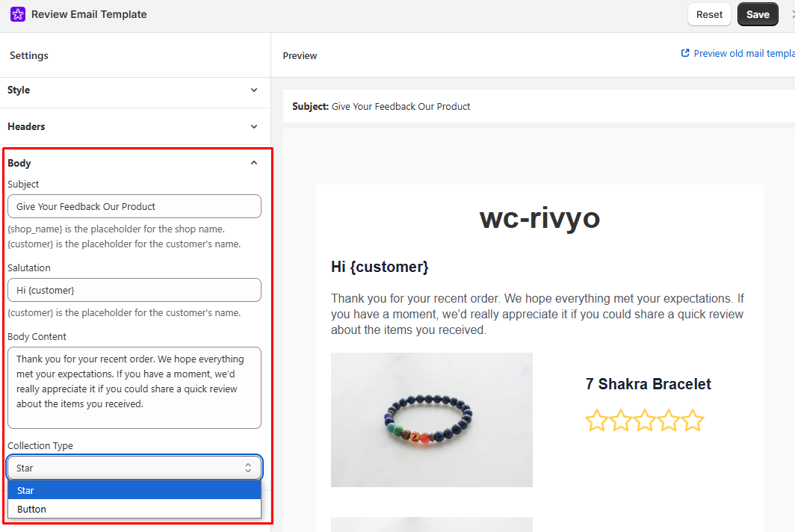Screen dimensions: 795x532
Task: Click the Collection Type label
Action: pyautogui.click(x=40, y=446)
